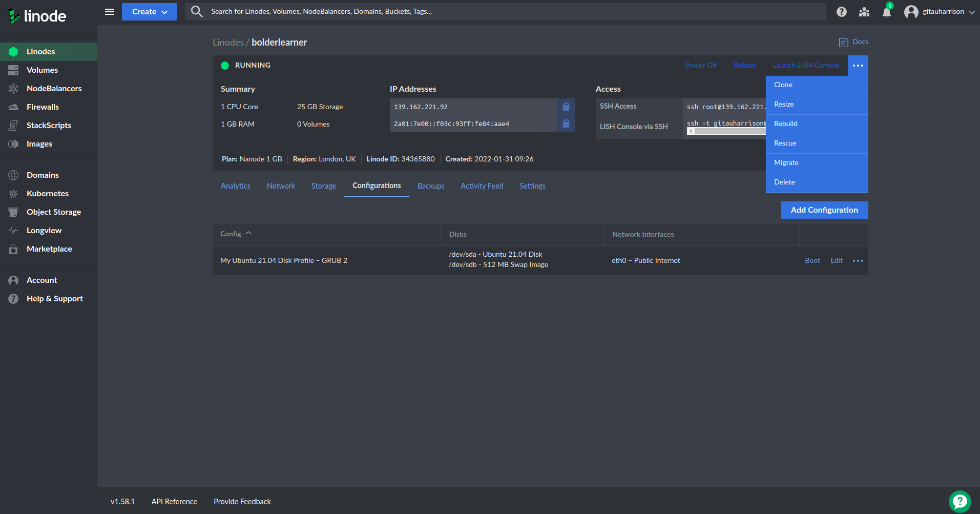Click the Linode ID 34365880 text

401,159
